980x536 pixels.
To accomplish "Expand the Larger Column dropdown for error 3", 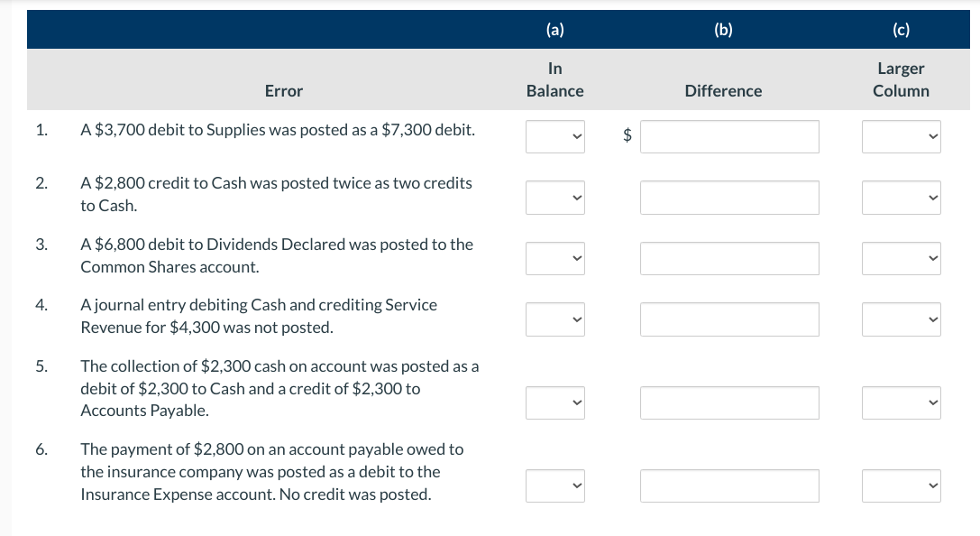I will point(901,258).
